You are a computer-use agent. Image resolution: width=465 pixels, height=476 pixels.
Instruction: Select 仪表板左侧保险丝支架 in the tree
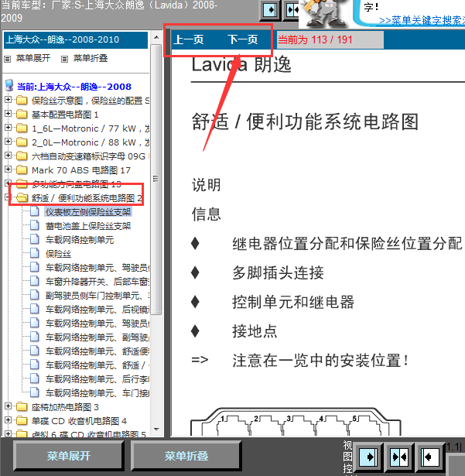88,212
